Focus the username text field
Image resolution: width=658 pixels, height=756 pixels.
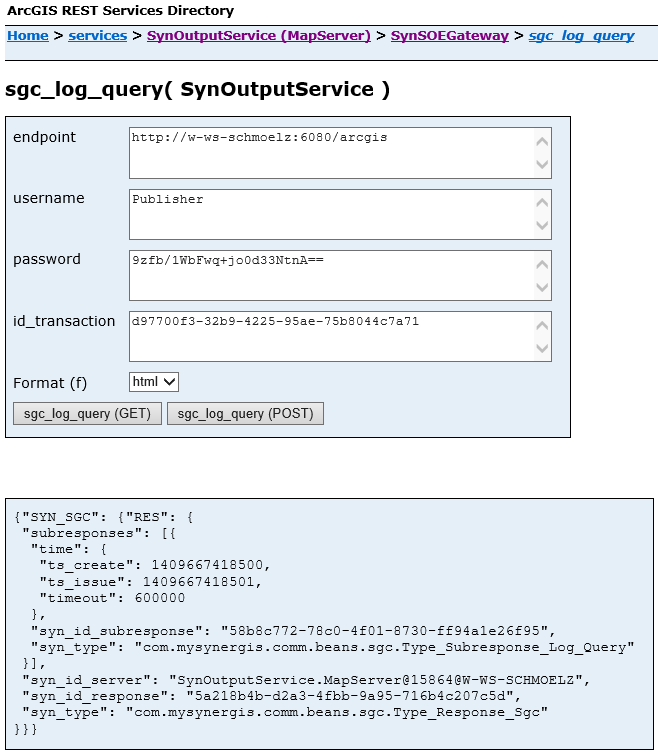[330, 214]
